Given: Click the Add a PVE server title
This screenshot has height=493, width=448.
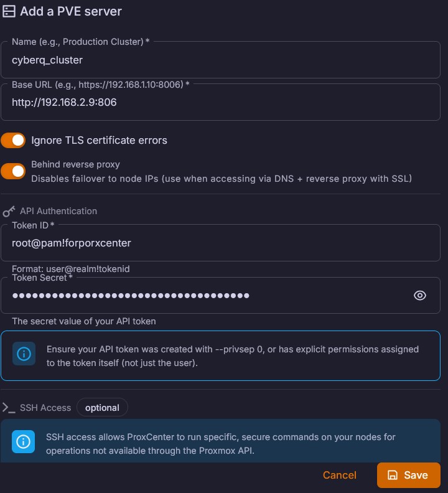Looking at the screenshot, I should tap(71, 11).
